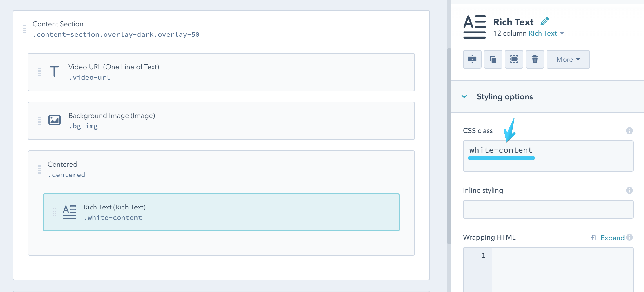Clone the Rich Text module
The height and width of the screenshot is (292, 644).
click(493, 59)
